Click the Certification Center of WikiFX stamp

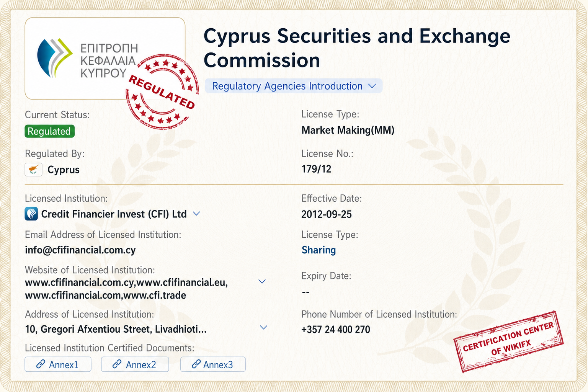tap(508, 341)
